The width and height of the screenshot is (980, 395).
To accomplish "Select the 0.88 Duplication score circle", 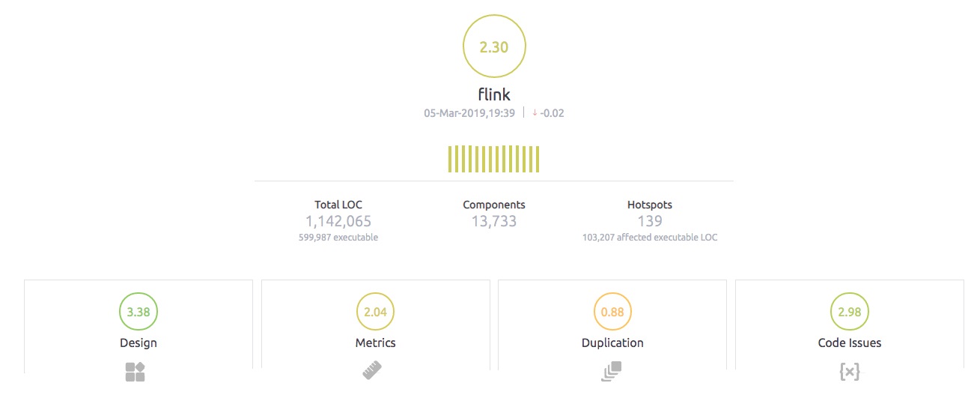I will click(x=612, y=313).
